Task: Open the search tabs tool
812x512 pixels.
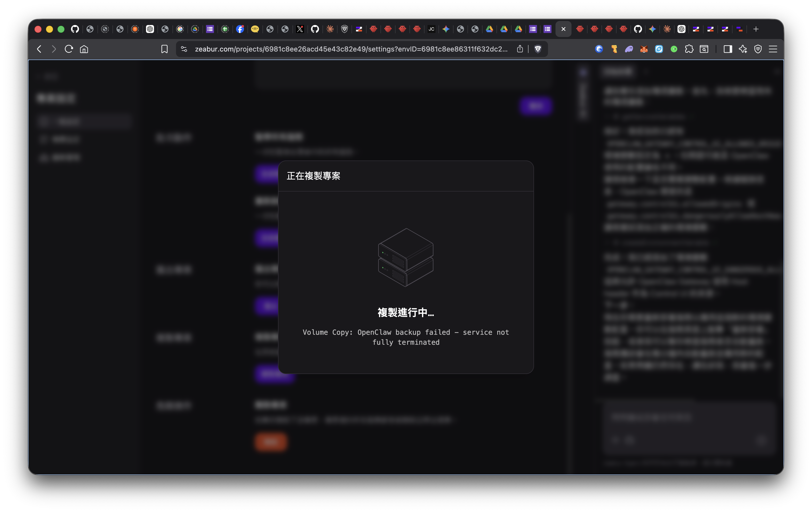Action: pos(704,49)
